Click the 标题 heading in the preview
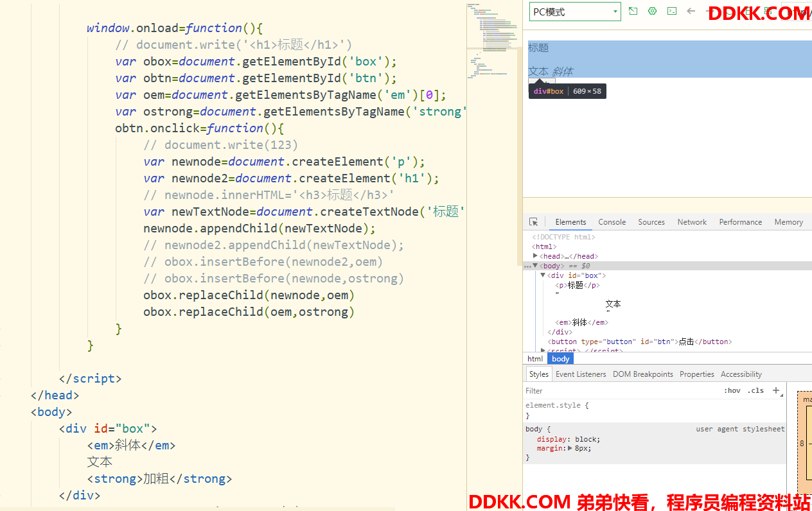 (538, 48)
